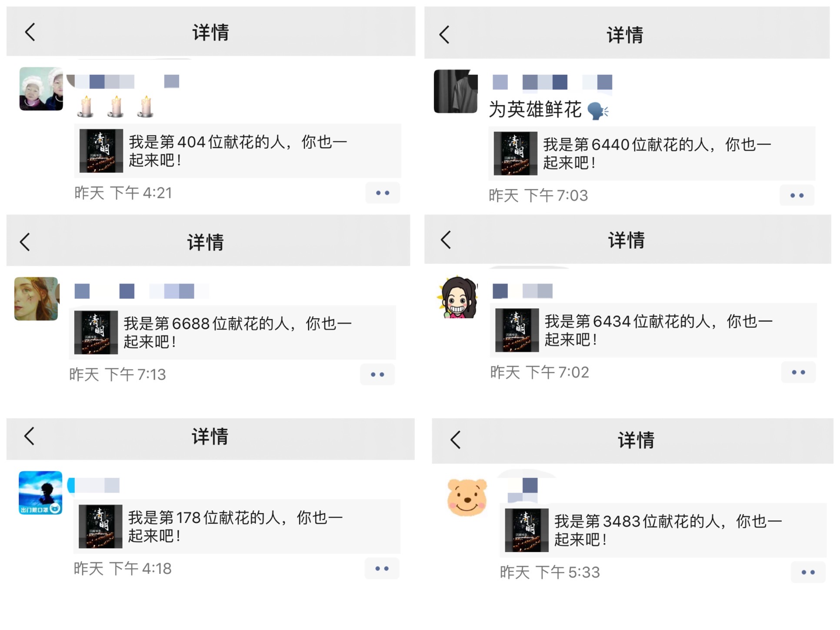840x630 pixels.
Task: Click back arrow above the 178 post
Action: click(x=29, y=436)
